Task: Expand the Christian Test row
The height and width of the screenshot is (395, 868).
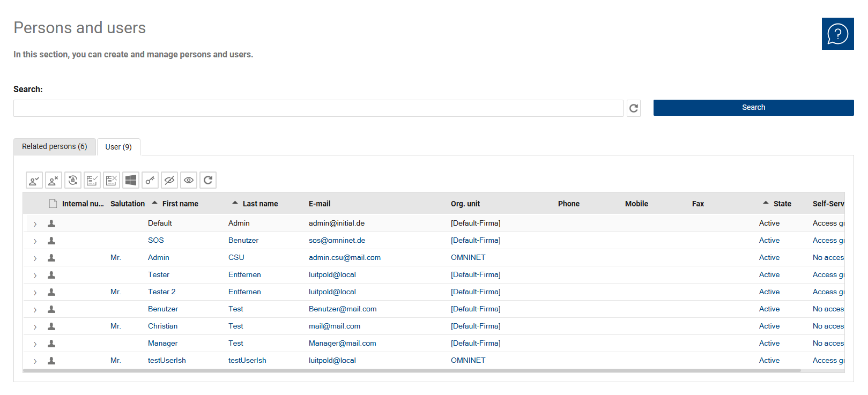Action: [x=35, y=327]
